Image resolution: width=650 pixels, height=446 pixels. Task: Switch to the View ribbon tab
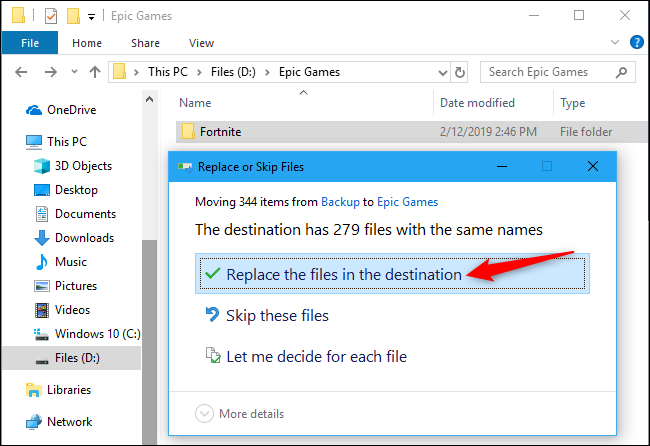point(201,43)
